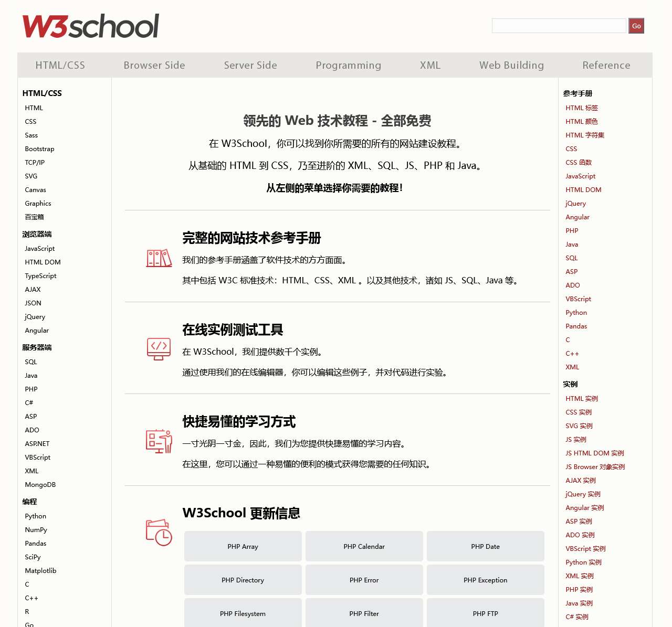Viewport: 672px width, 627px height.
Task: Click the PHP Array button
Action: [x=243, y=546]
